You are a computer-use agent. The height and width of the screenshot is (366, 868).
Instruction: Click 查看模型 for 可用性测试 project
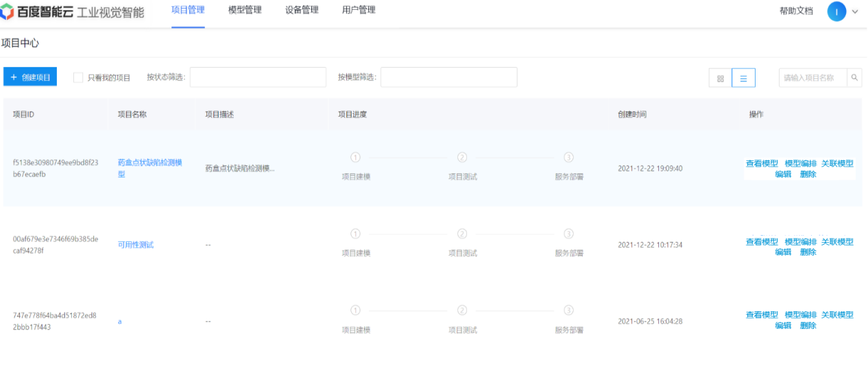(762, 241)
